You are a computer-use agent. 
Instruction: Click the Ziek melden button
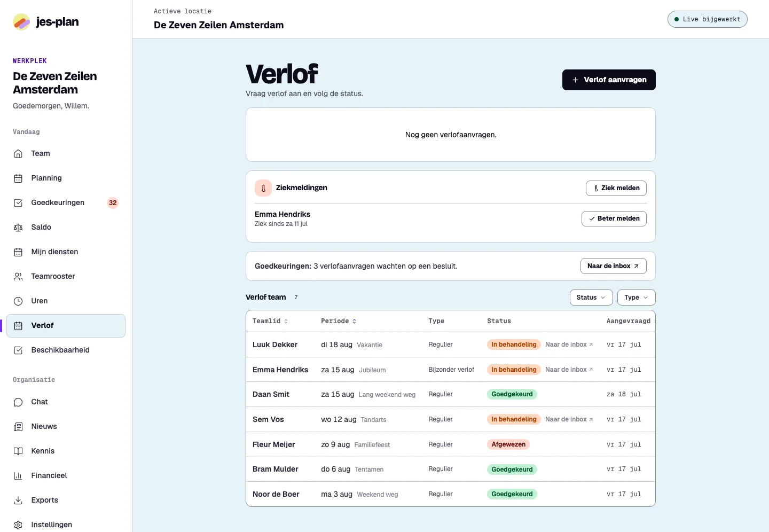[x=616, y=188]
